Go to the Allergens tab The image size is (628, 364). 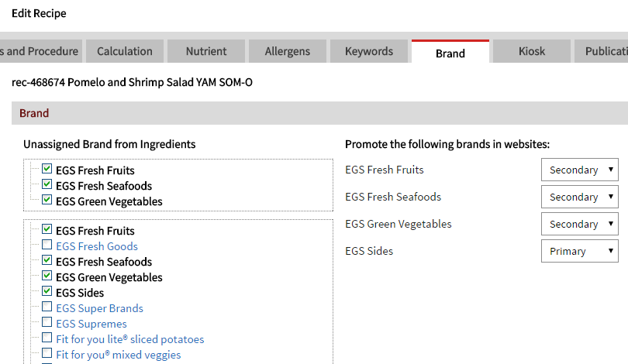(x=287, y=51)
